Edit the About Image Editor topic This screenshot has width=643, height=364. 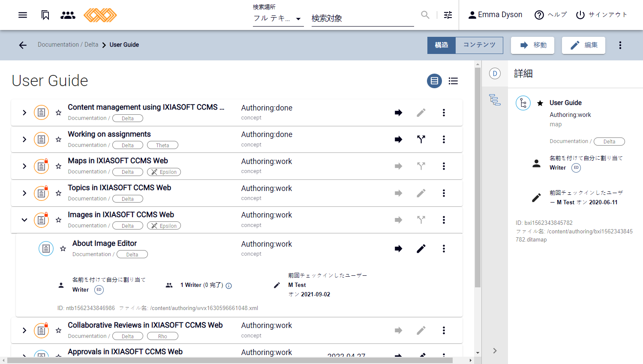pyautogui.click(x=421, y=249)
